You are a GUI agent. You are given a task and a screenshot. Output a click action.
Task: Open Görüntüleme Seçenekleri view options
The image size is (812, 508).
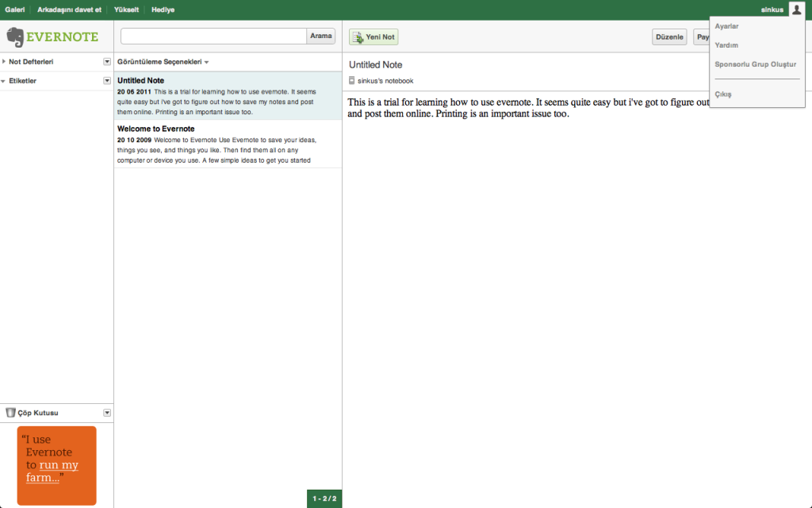(163, 62)
